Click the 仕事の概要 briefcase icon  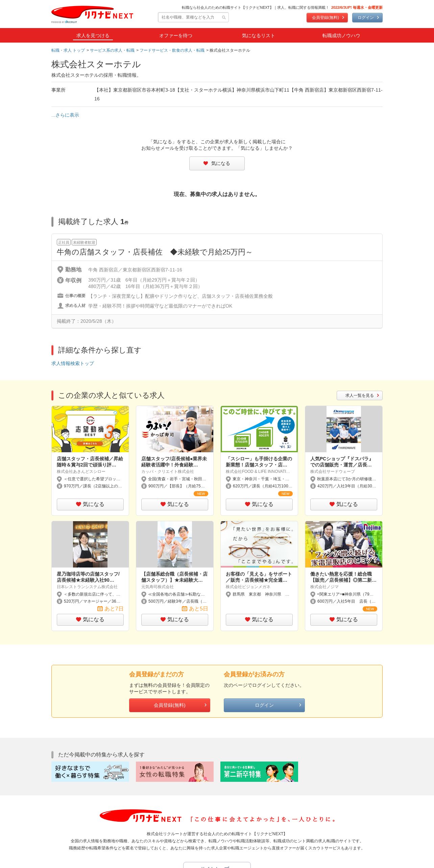coord(60,296)
